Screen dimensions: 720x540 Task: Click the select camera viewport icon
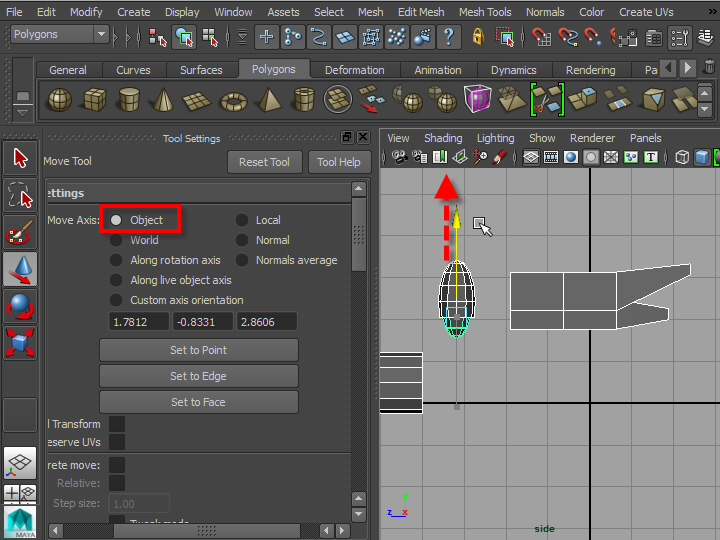coord(399,158)
